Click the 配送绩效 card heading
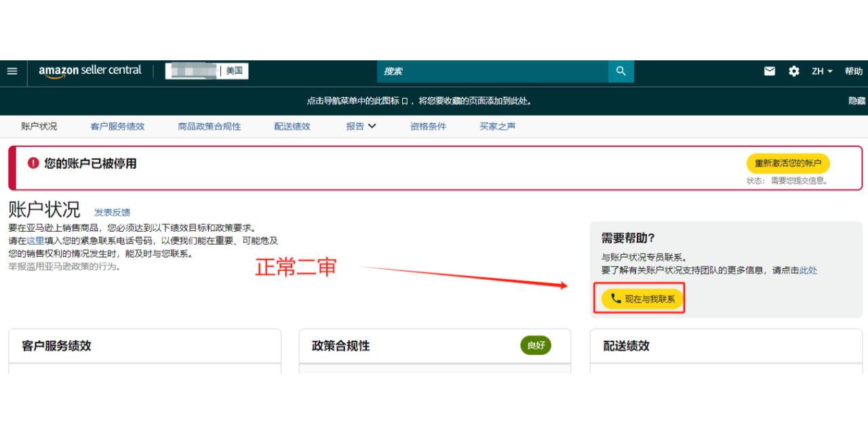Image resolution: width=868 pixels, height=433 pixels. (x=627, y=346)
